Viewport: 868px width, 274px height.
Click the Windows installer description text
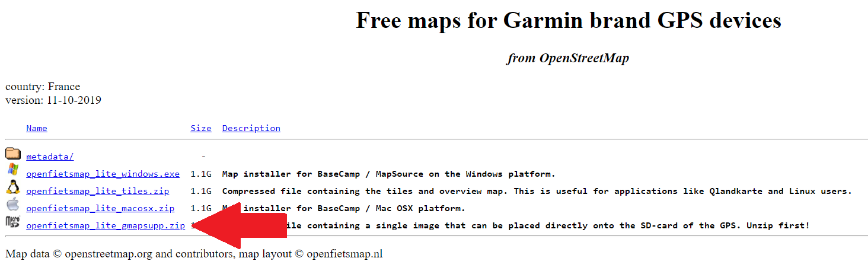pos(388,174)
